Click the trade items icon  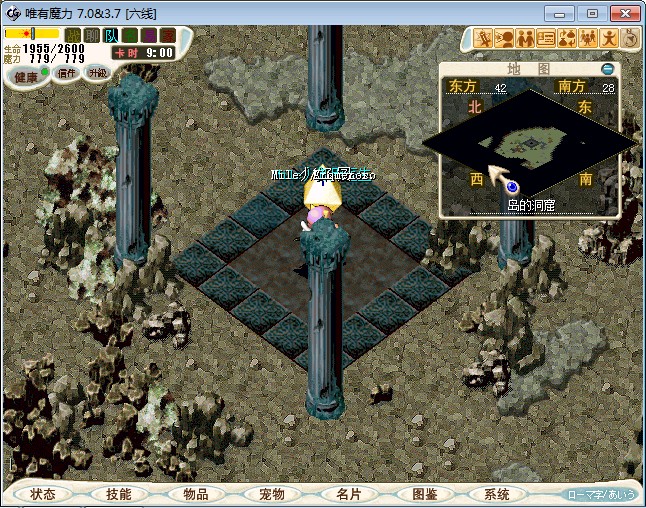(x=568, y=39)
